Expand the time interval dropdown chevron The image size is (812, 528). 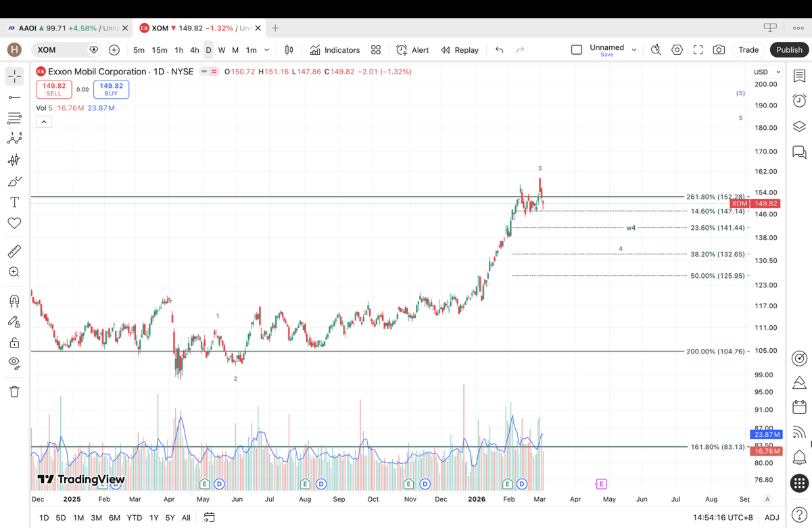[x=267, y=50]
